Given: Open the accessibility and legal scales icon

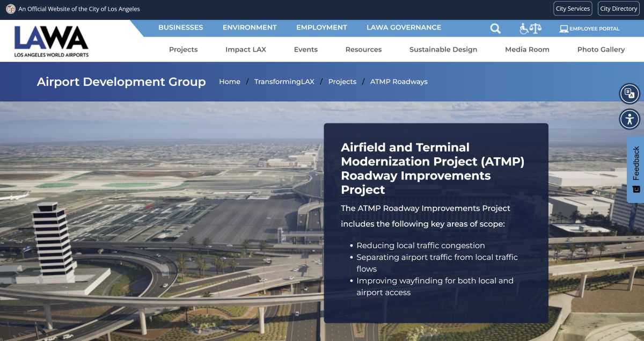Looking at the screenshot, I should (x=530, y=28).
